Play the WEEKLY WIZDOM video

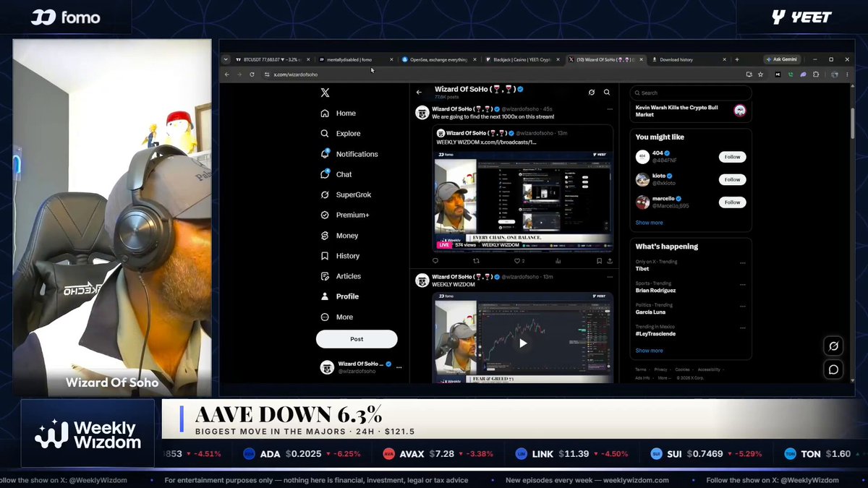(523, 343)
